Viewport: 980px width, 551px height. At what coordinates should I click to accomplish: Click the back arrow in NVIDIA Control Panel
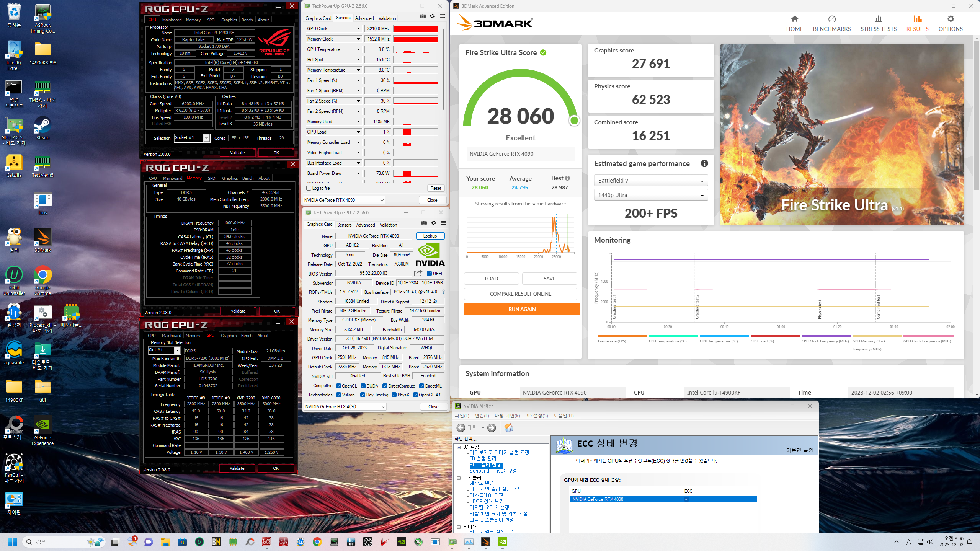pos(461,428)
